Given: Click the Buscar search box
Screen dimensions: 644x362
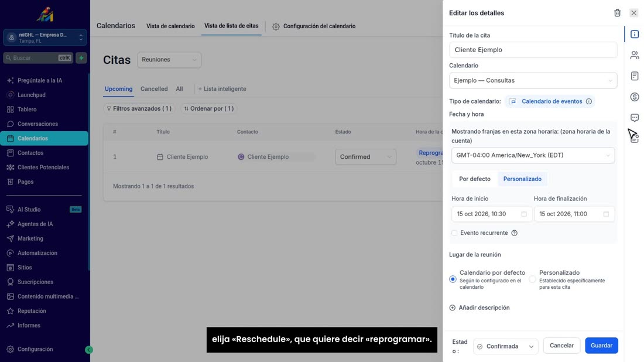Looking at the screenshot, I should point(38,58).
